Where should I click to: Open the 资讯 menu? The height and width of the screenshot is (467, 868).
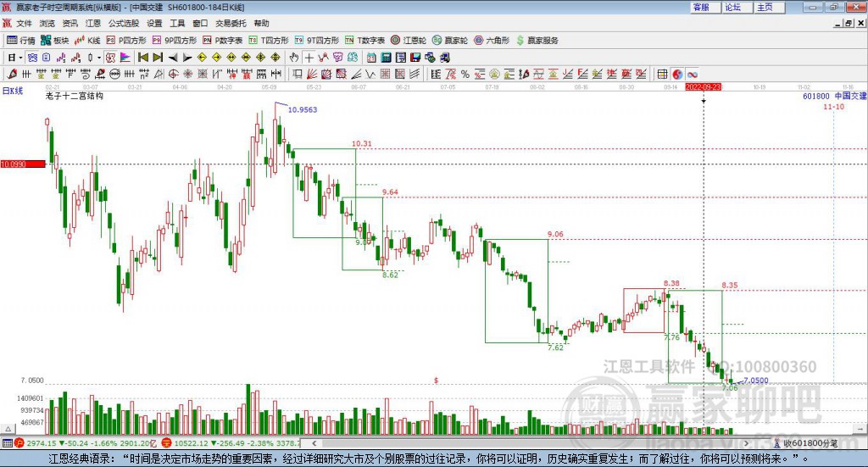coord(70,23)
